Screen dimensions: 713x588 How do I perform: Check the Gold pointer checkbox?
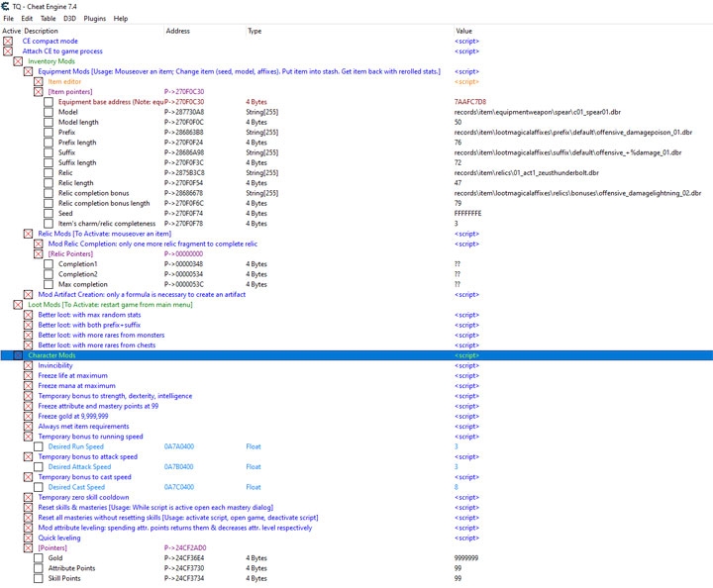click(39, 558)
